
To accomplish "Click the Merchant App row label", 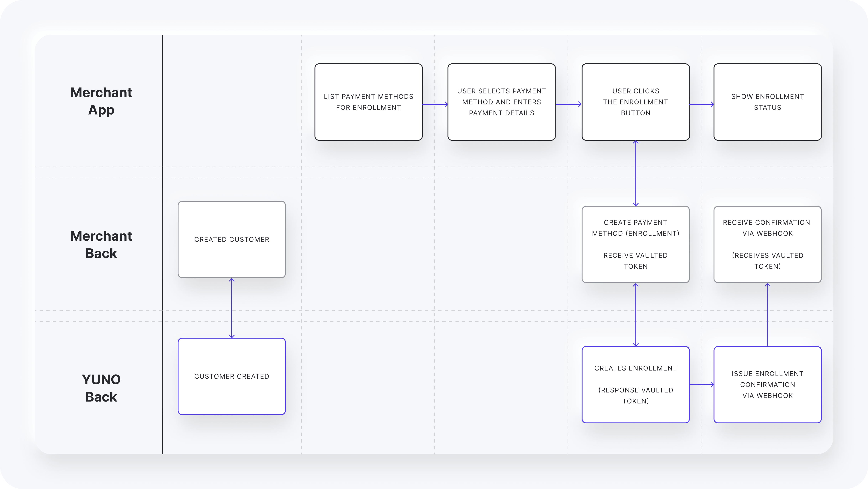I will [101, 101].
